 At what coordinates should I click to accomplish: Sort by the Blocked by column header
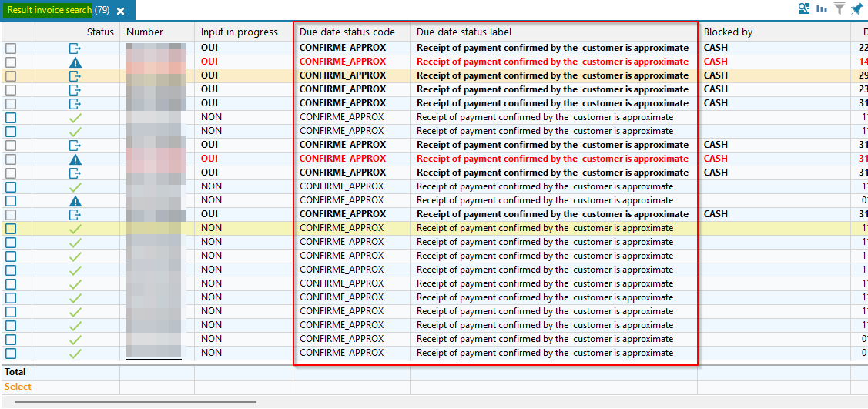click(728, 32)
